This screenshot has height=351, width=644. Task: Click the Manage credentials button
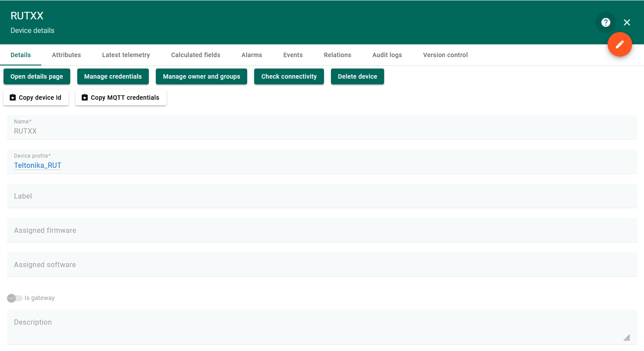pyautogui.click(x=113, y=76)
